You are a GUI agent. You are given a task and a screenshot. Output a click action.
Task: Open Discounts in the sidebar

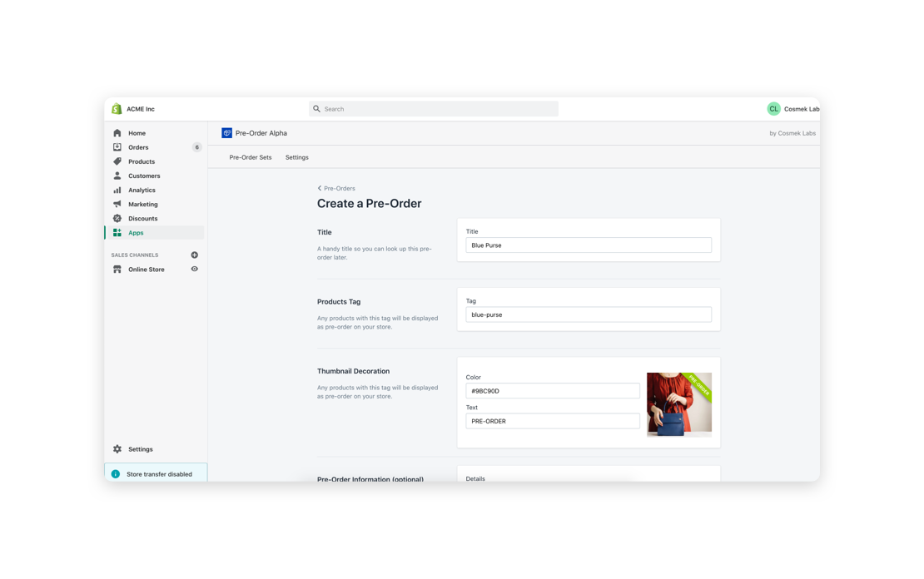click(x=143, y=218)
